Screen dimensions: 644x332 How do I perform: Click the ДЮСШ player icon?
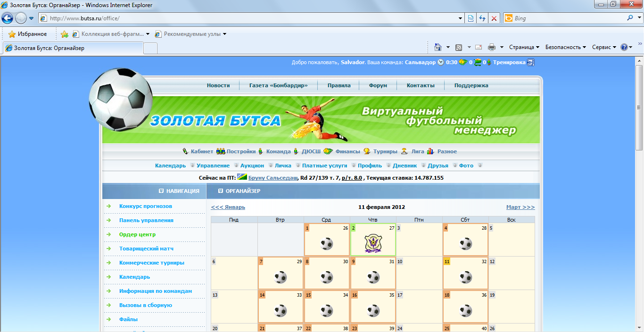pos(296,151)
